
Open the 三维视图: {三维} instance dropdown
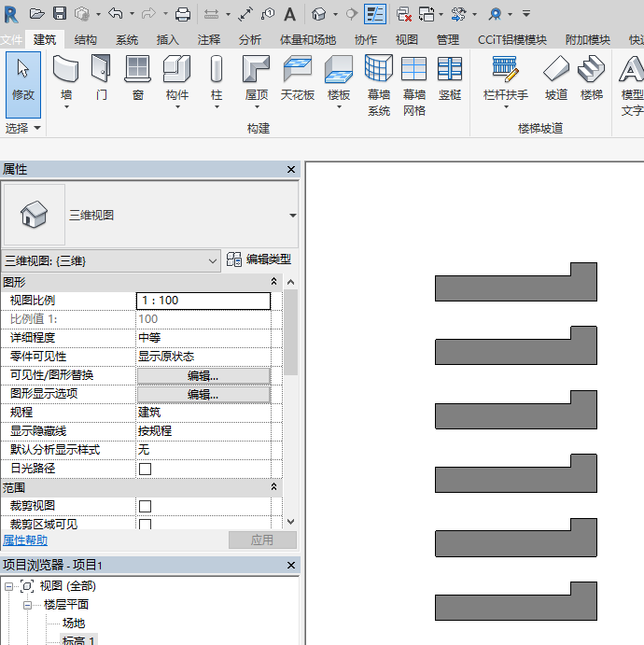tap(111, 260)
